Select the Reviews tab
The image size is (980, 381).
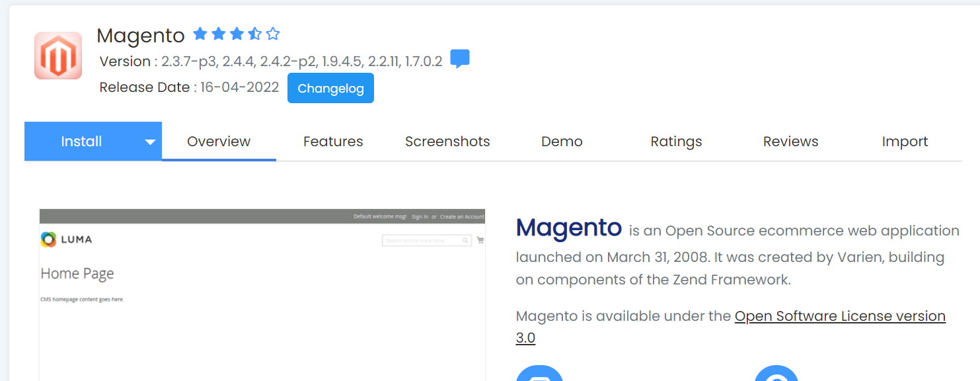pyautogui.click(x=790, y=142)
